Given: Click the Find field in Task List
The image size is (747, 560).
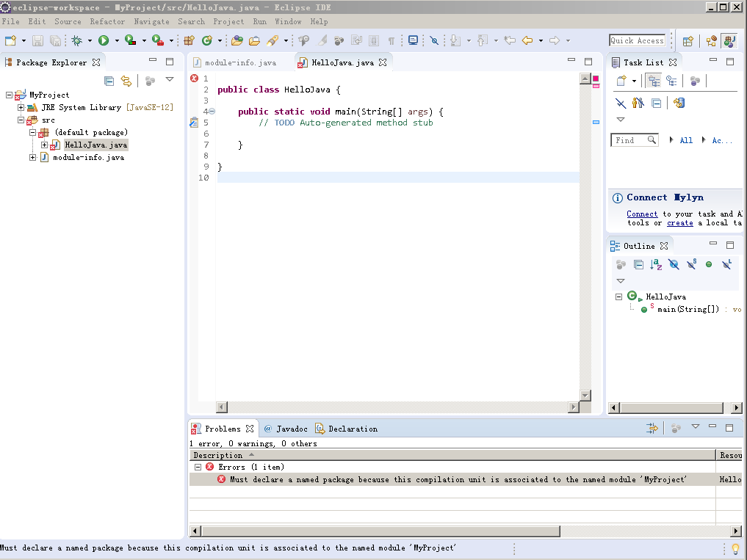Looking at the screenshot, I should [x=635, y=140].
